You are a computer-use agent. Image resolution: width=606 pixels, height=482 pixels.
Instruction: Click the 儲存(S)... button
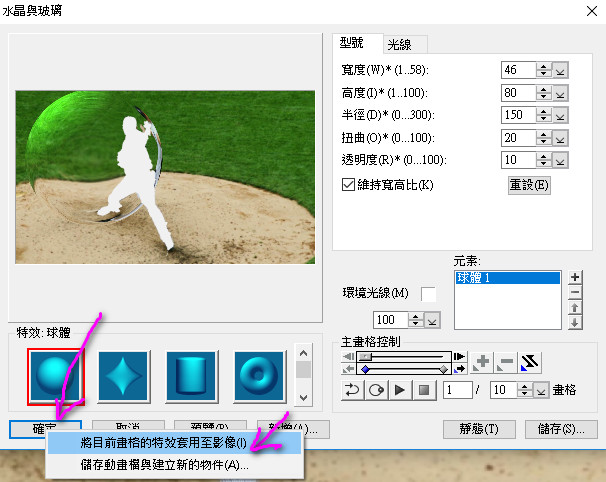pyautogui.click(x=561, y=429)
